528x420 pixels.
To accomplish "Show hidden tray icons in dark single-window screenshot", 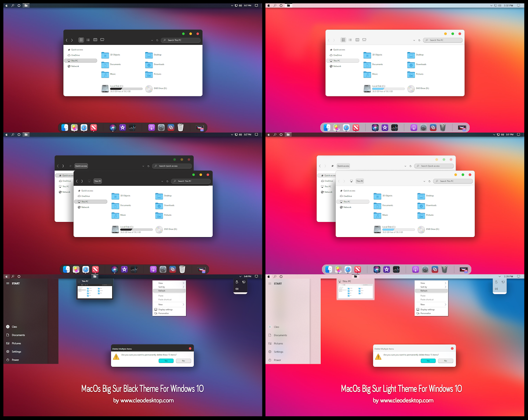I will [x=232, y=6].
